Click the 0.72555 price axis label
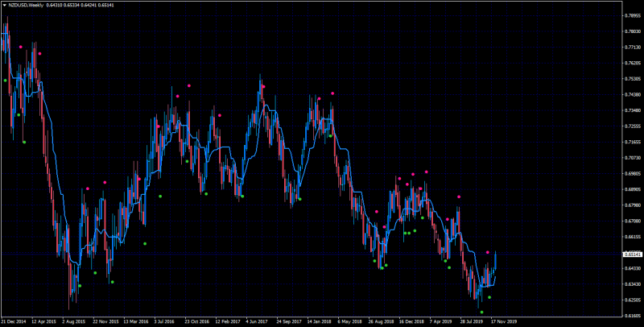This screenshot has height=327, width=644. (633, 126)
